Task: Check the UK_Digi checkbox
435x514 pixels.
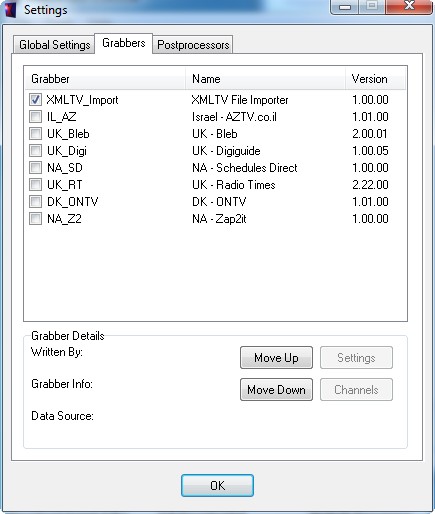Action: click(x=35, y=150)
